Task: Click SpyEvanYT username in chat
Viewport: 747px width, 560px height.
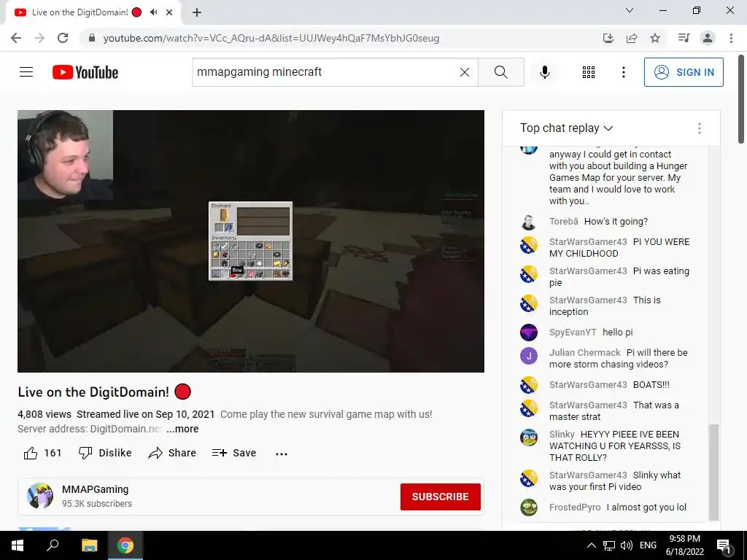Action: coord(573,332)
